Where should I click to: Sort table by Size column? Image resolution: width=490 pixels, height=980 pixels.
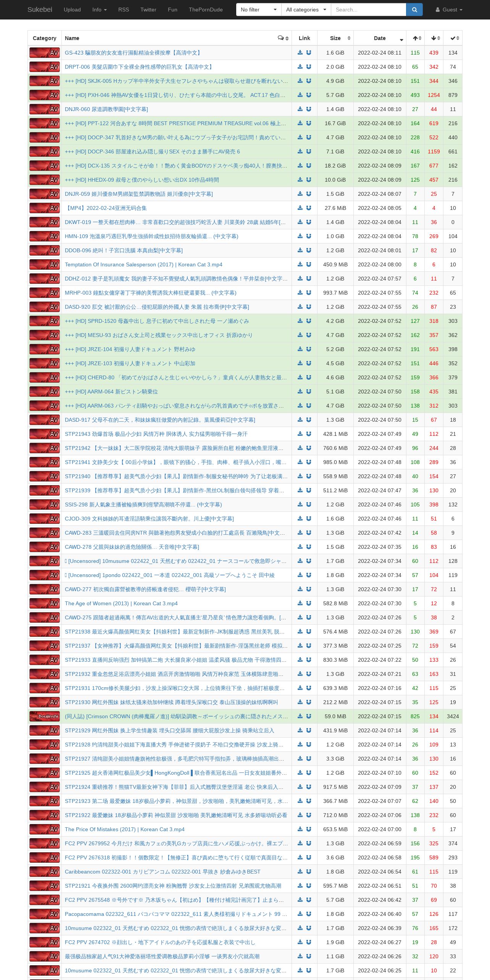pos(335,38)
